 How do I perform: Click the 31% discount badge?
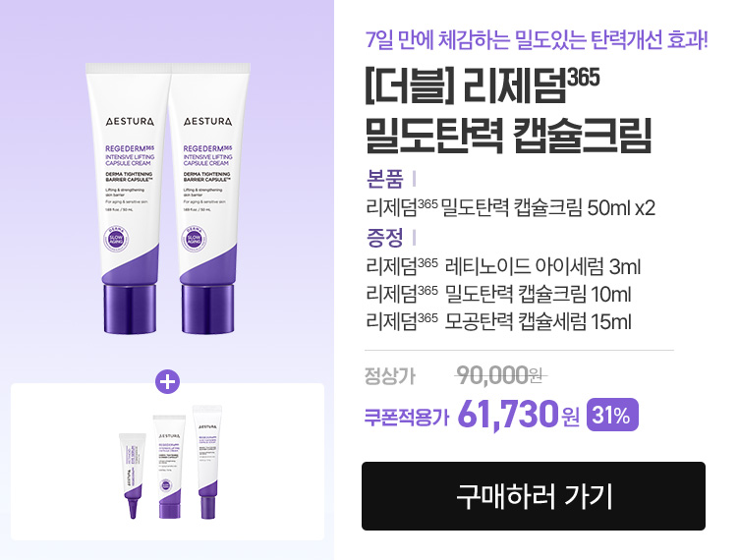point(612,415)
